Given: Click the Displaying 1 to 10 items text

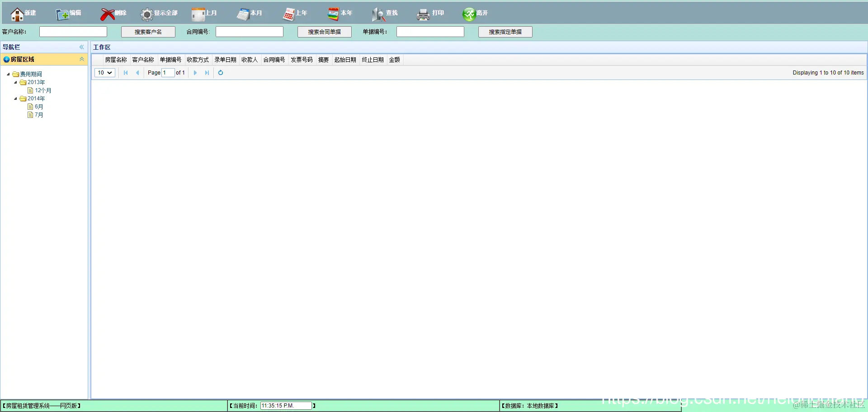Looking at the screenshot, I should point(828,73).
